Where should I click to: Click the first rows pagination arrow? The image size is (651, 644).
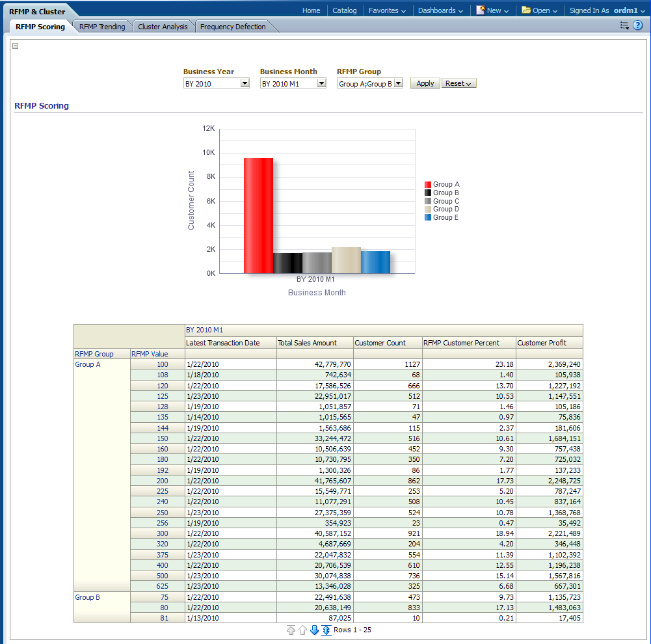291,630
